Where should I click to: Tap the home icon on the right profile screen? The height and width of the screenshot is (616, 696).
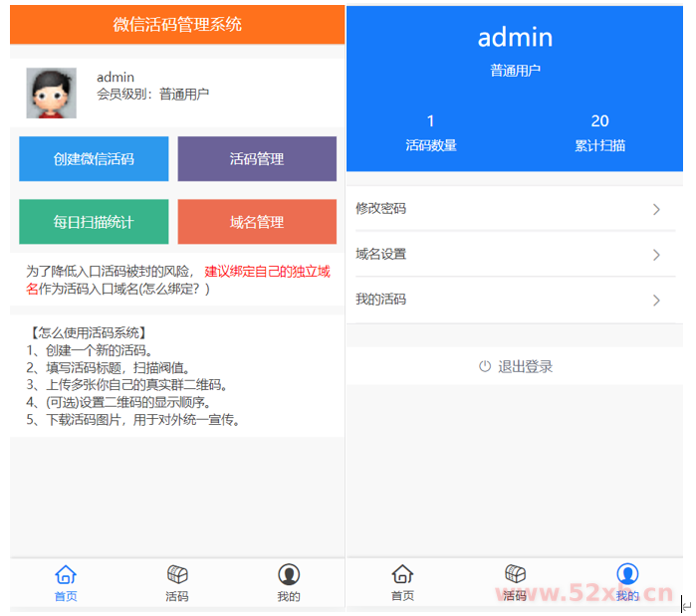(x=402, y=574)
